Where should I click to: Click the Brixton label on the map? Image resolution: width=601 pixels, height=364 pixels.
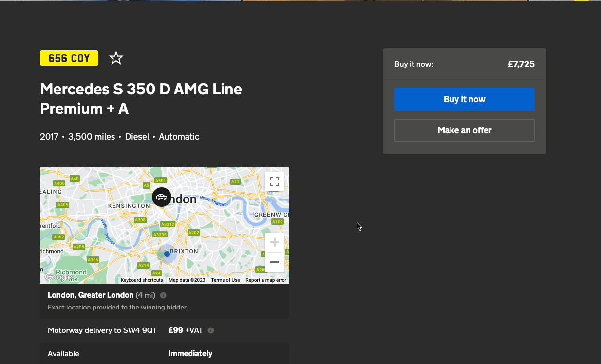184,251
